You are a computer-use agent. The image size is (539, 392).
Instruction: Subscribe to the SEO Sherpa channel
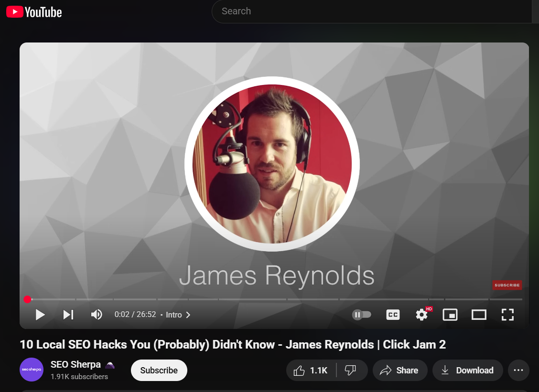tap(159, 371)
